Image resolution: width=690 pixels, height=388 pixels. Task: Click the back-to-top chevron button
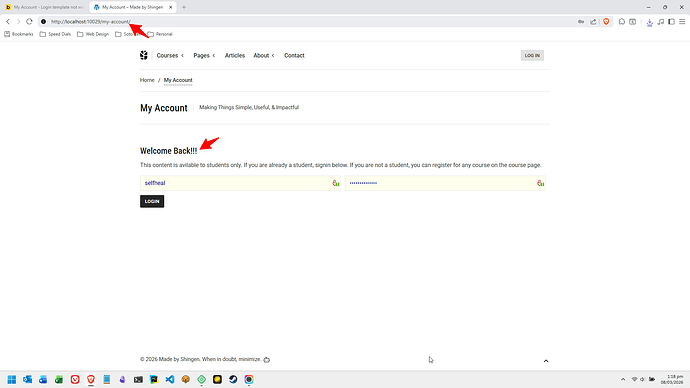pyautogui.click(x=546, y=361)
